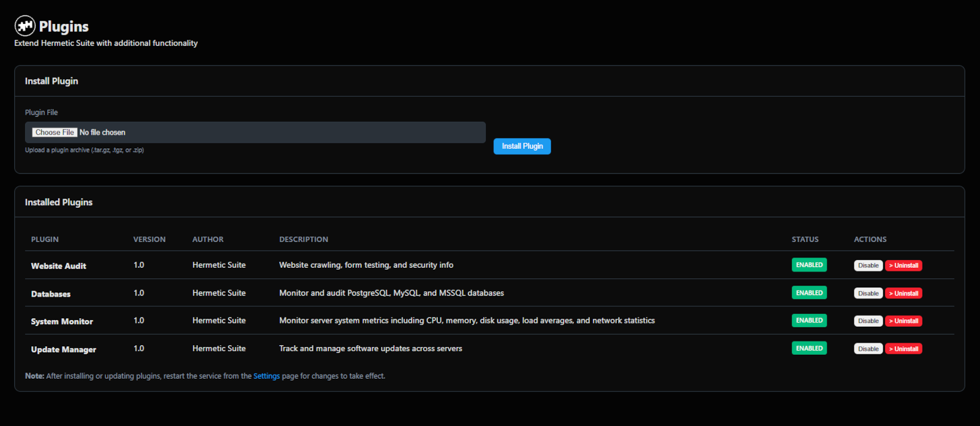Screen dimensions: 980x426
Task: Uninstall the System Monitor plugin
Action: [x=903, y=321]
